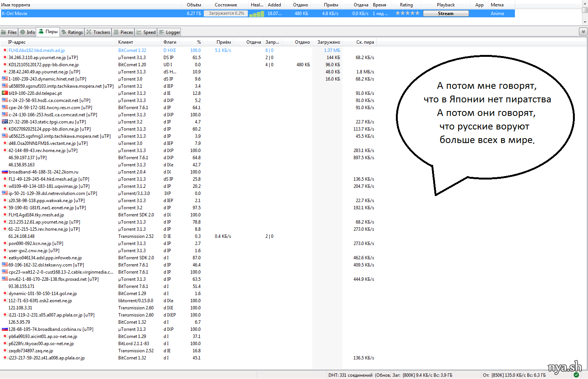588x379 pixels.
Task: Click the green network status checkmark icon
Action: click(x=576, y=375)
